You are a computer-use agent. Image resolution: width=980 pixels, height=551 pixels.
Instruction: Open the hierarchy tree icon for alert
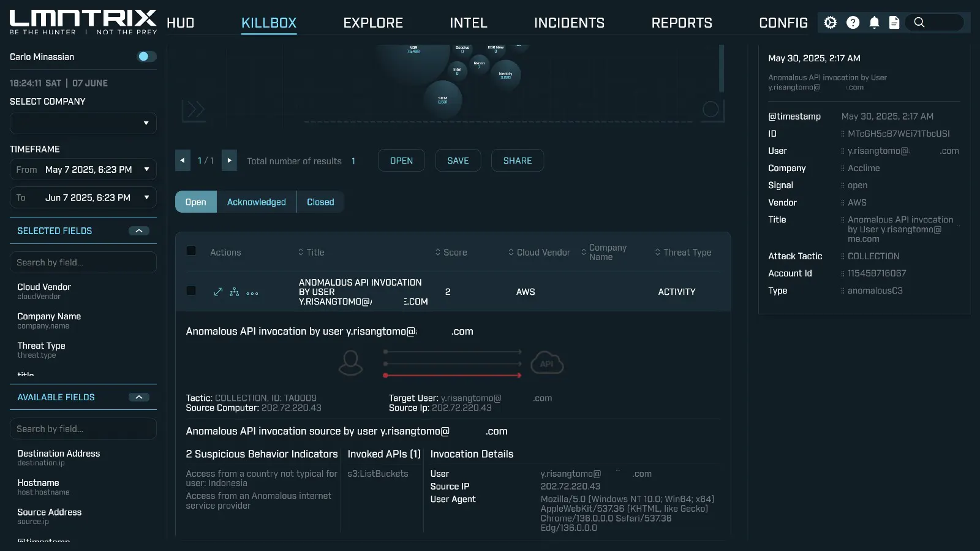[235, 292]
